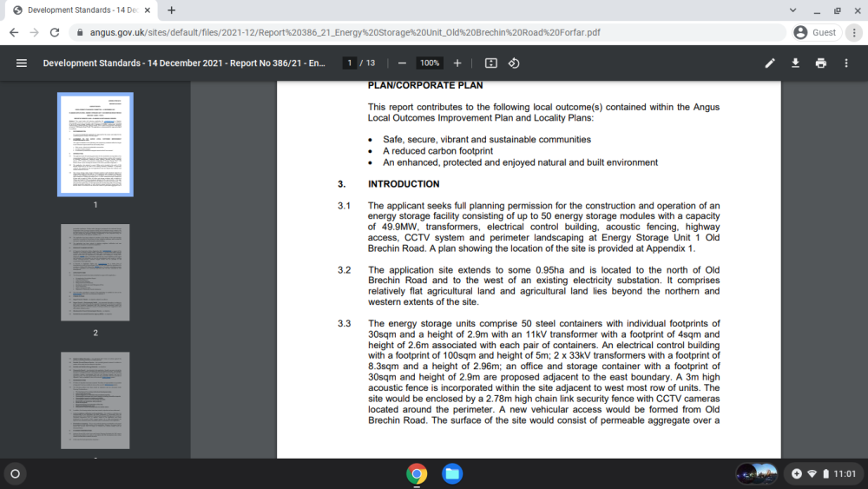Click the page number input field
The width and height of the screenshot is (868, 489).
click(x=349, y=63)
